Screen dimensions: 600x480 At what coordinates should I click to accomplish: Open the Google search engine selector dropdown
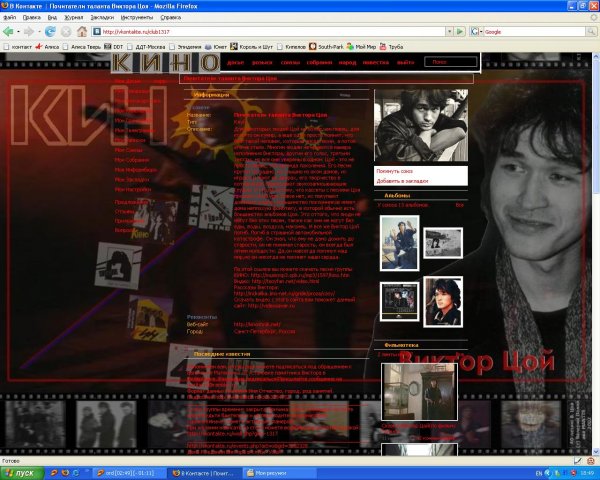point(476,32)
